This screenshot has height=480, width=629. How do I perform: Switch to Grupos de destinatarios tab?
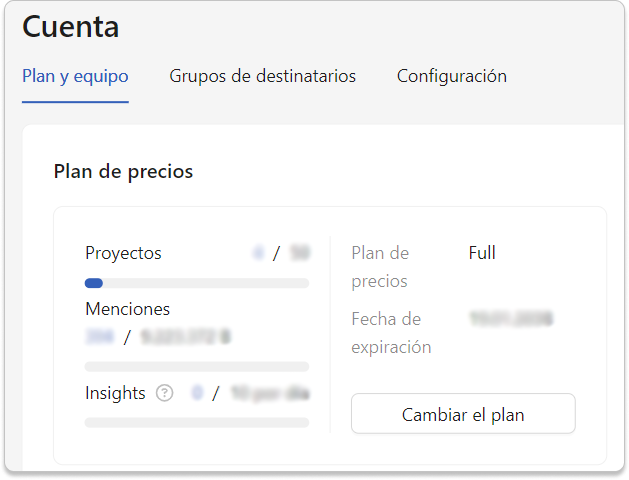(262, 76)
